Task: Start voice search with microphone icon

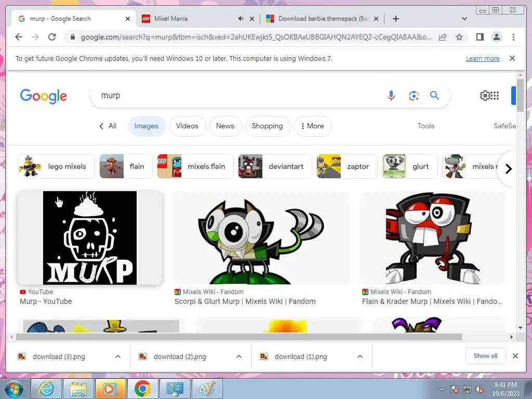Action: point(391,96)
